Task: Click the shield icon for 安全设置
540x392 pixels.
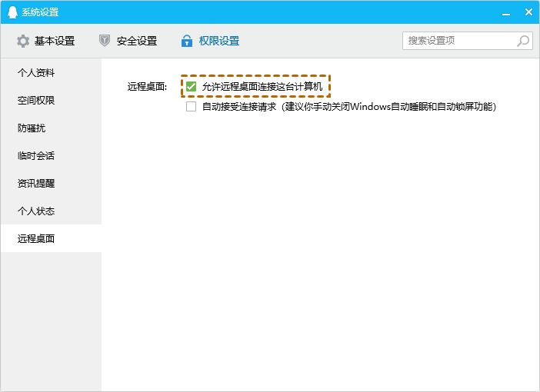Action: [105, 41]
